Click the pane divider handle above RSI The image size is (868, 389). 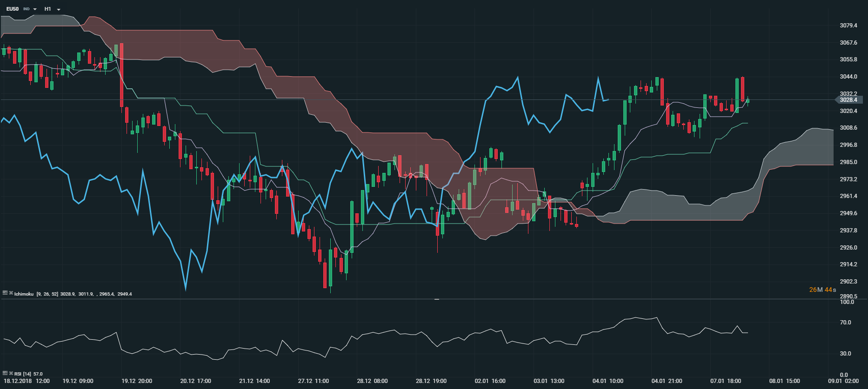click(436, 299)
